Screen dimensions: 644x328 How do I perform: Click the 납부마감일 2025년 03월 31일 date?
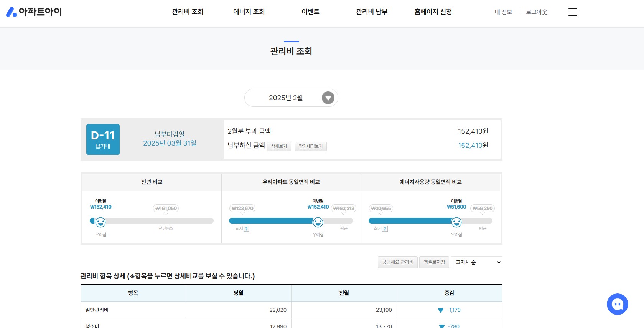(x=170, y=143)
